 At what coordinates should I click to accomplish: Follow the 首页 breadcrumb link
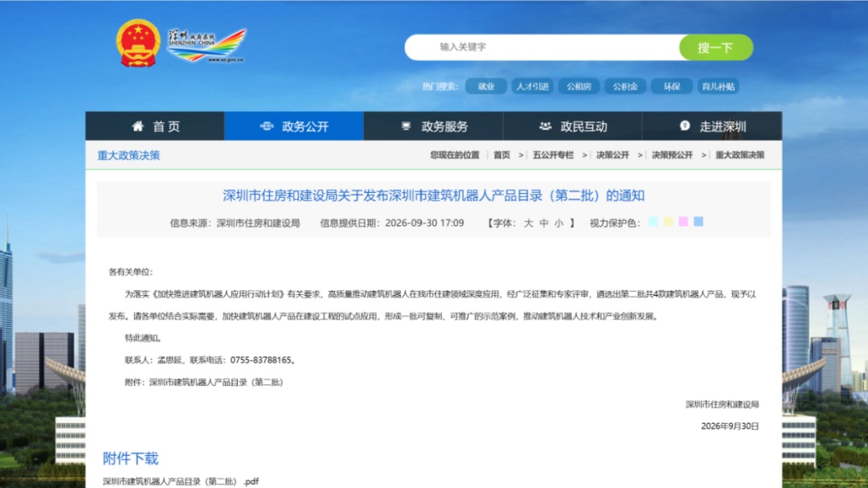tap(502, 155)
